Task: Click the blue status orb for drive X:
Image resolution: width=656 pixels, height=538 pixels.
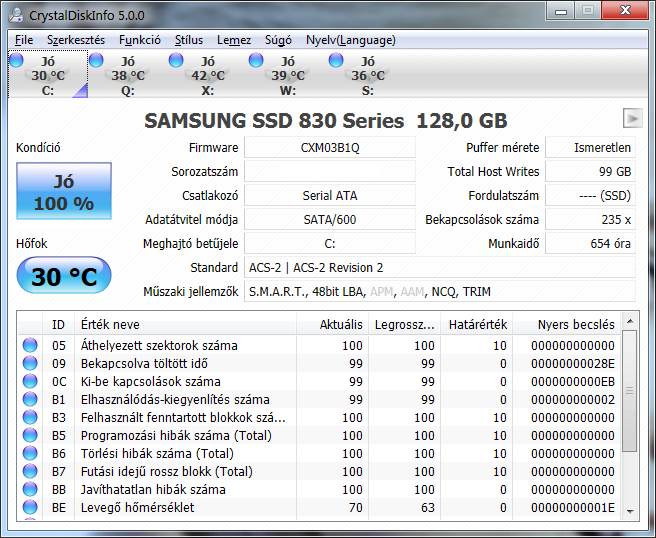Action: pyautogui.click(x=176, y=60)
